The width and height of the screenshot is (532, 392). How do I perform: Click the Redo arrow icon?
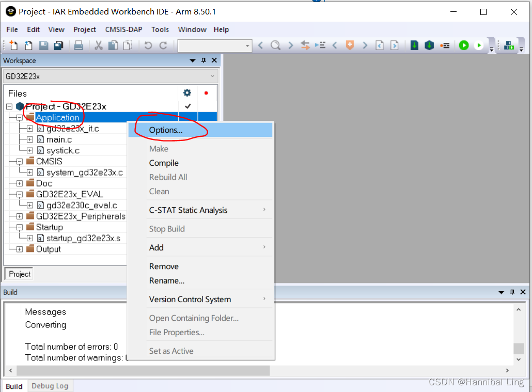coord(163,45)
